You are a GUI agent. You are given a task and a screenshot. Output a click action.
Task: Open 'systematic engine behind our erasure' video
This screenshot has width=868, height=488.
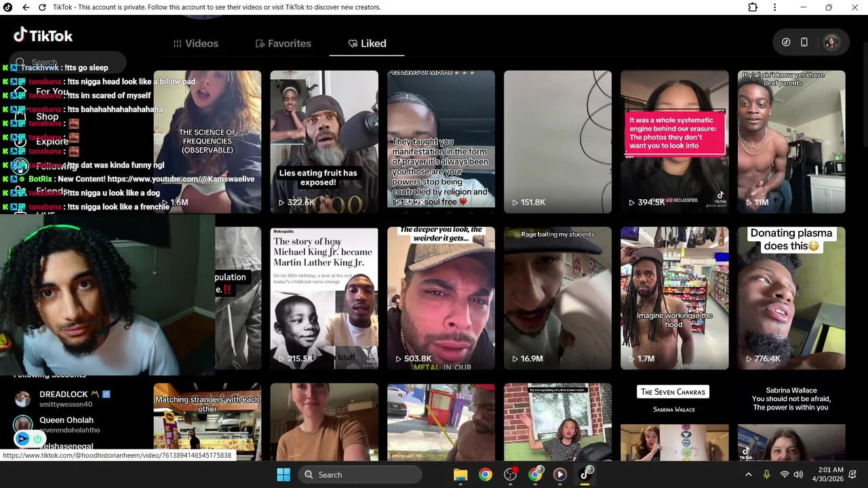click(675, 142)
